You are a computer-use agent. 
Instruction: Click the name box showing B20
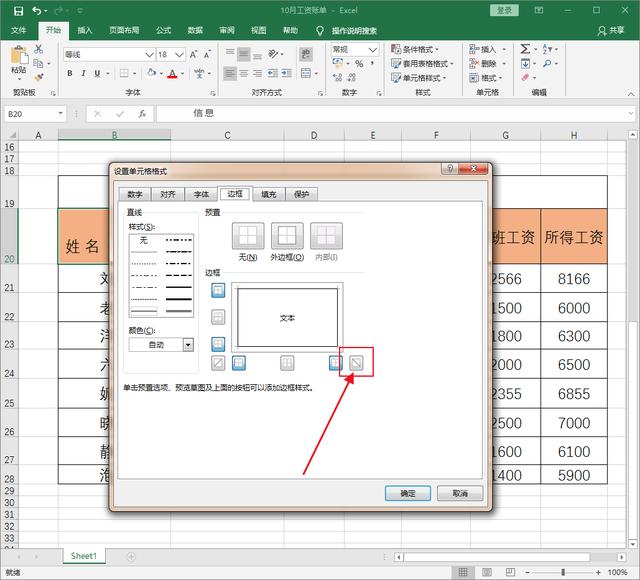pyautogui.click(x=35, y=114)
